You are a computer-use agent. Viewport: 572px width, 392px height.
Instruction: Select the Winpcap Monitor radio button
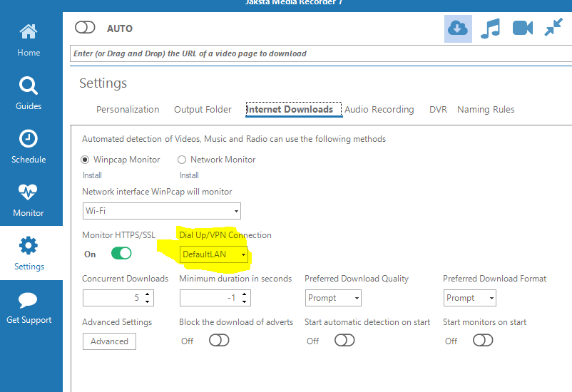pos(85,160)
